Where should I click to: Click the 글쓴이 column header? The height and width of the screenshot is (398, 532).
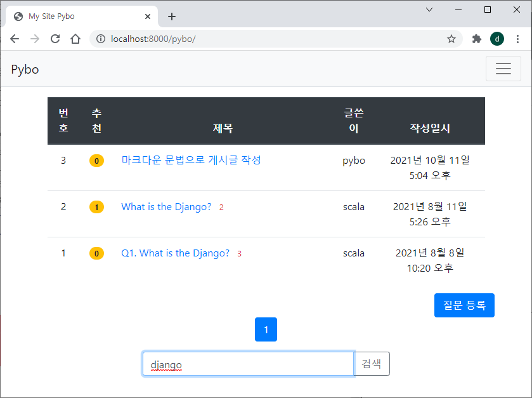pos(354,121)
